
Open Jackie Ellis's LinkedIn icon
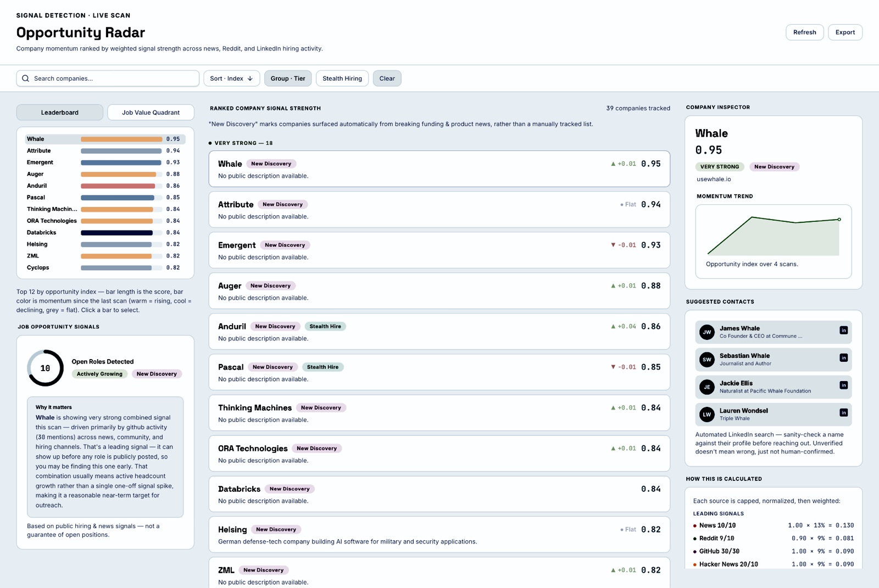click(x=843, y=385)
